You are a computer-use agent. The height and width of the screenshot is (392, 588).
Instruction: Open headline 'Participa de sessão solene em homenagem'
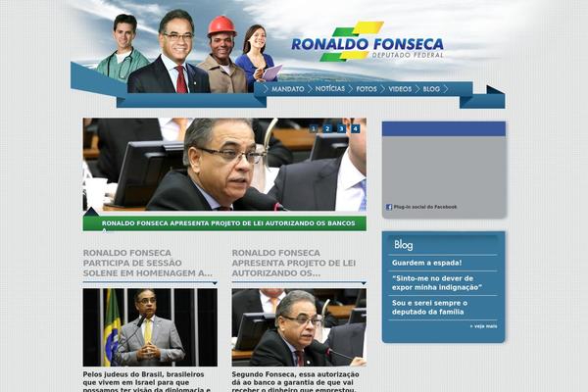click(x=148, y=263)
